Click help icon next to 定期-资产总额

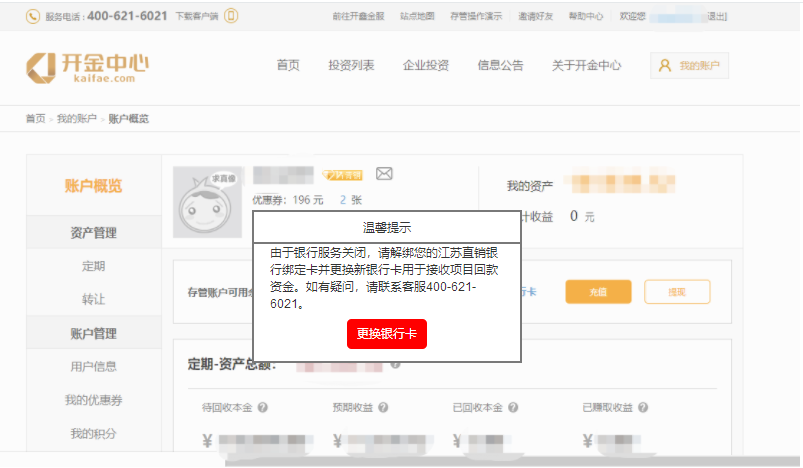click(396, 364)
